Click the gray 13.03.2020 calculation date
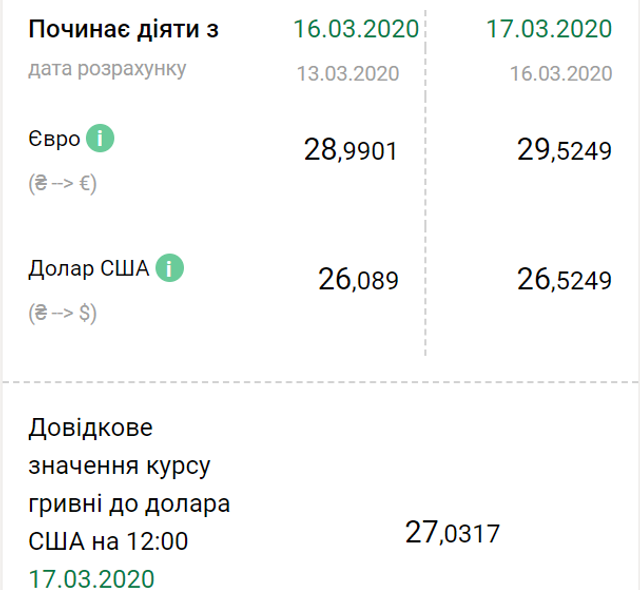 348,73
